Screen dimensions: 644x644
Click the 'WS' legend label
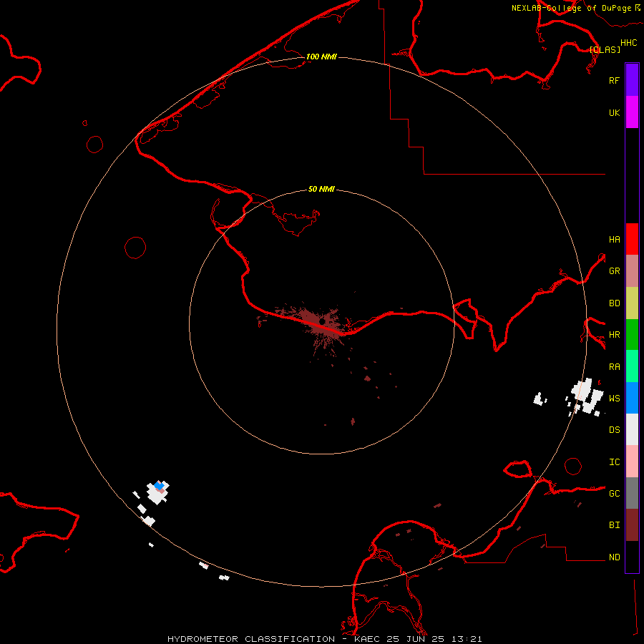point(614,399)
